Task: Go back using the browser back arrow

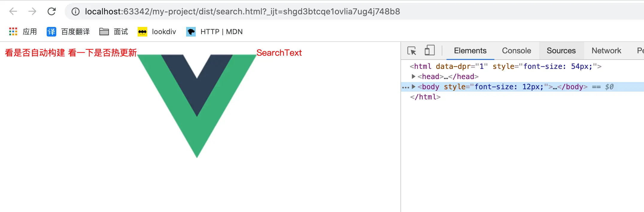Action: pyautogui.click(x=13, y=11)
